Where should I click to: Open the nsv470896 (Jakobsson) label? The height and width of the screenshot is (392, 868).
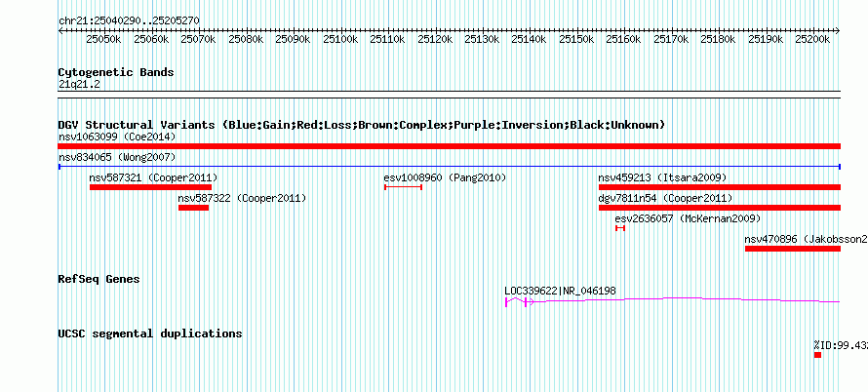click(x=806, y=239)
